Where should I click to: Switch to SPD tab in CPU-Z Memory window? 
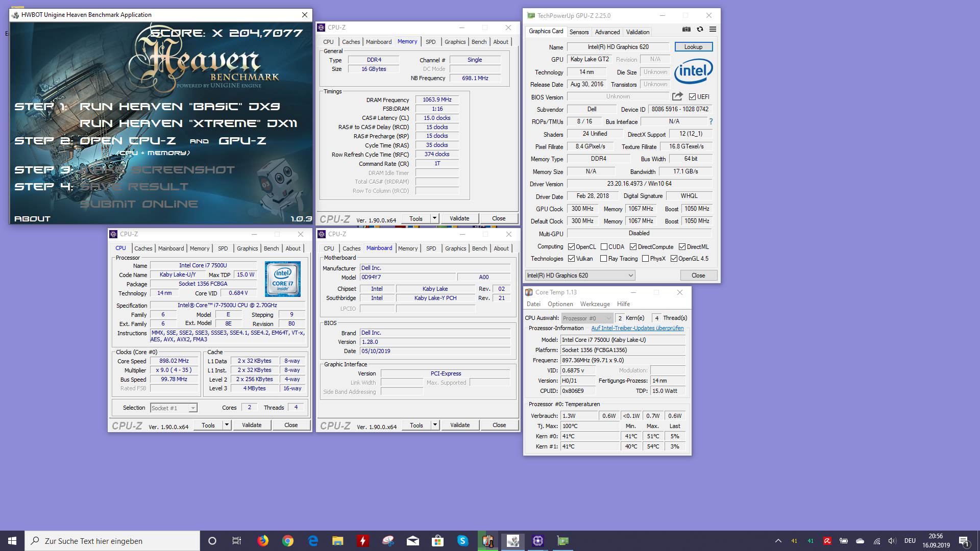click(431, 42)
